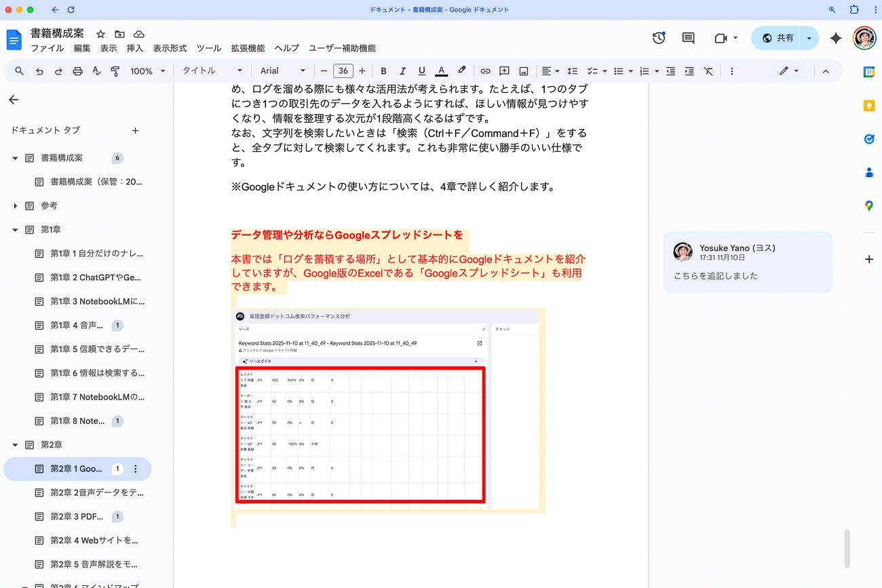Screen dimensions: 882x588
Task: Click the font size field showing 36
Action: pyautogui.click(x=343, y=71)
